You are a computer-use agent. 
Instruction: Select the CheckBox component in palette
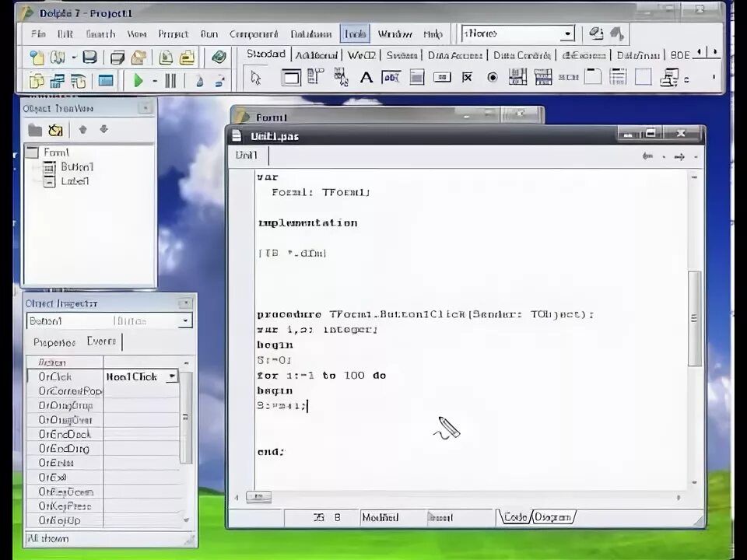click(x=468, y=77)
